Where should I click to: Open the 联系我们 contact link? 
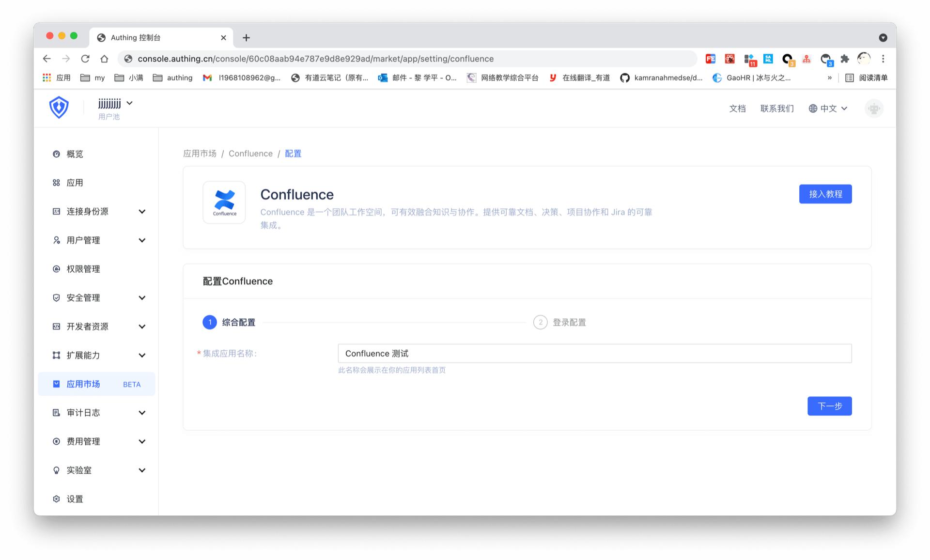[777, 109]
